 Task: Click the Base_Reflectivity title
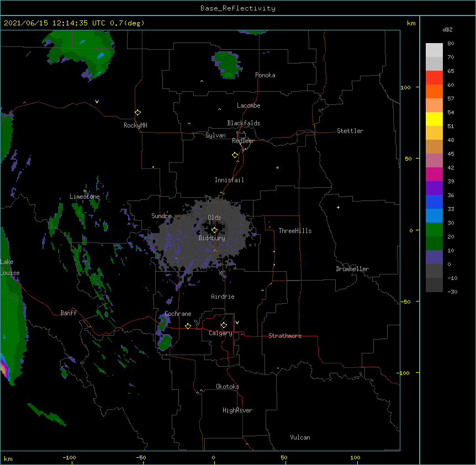pos(238,8)
